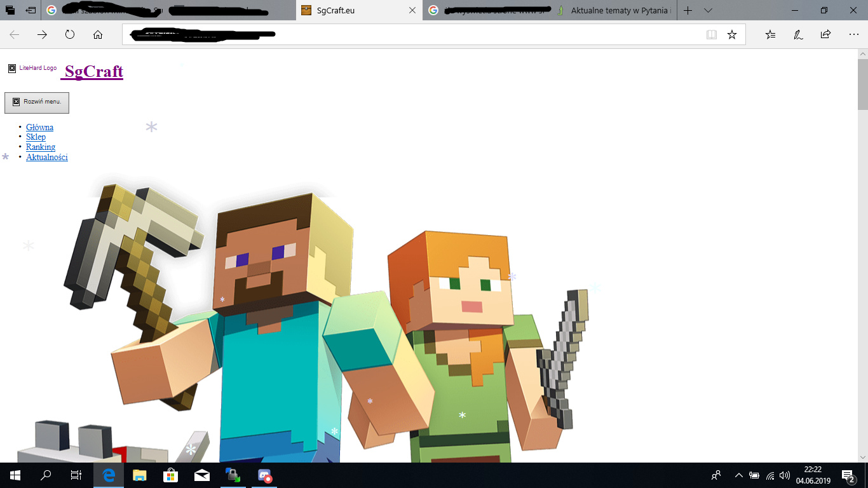
Task: Expand hidden system tray icons
Action: pyautogui.click(x=738, y=475)
